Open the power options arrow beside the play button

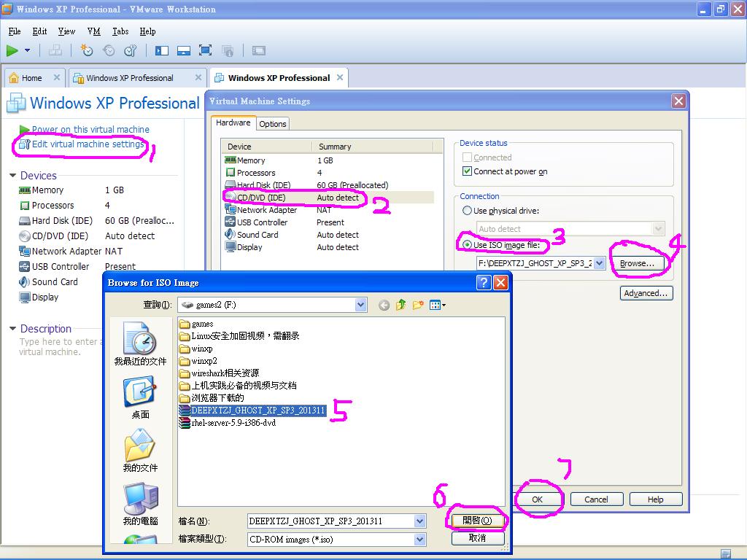[x=27, y=50]
